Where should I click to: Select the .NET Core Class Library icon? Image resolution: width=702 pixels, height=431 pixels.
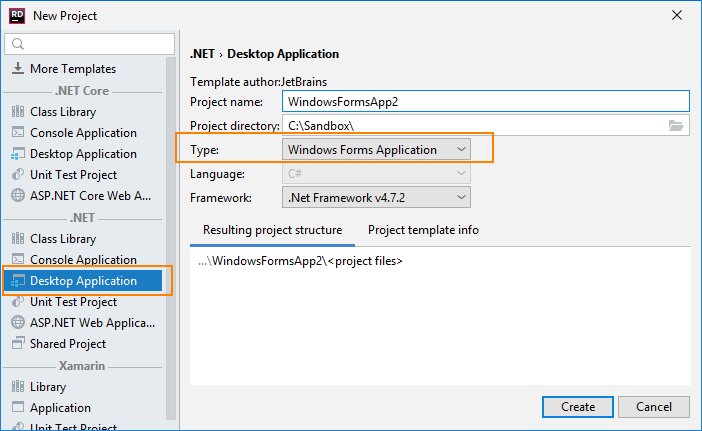(17, 112)
